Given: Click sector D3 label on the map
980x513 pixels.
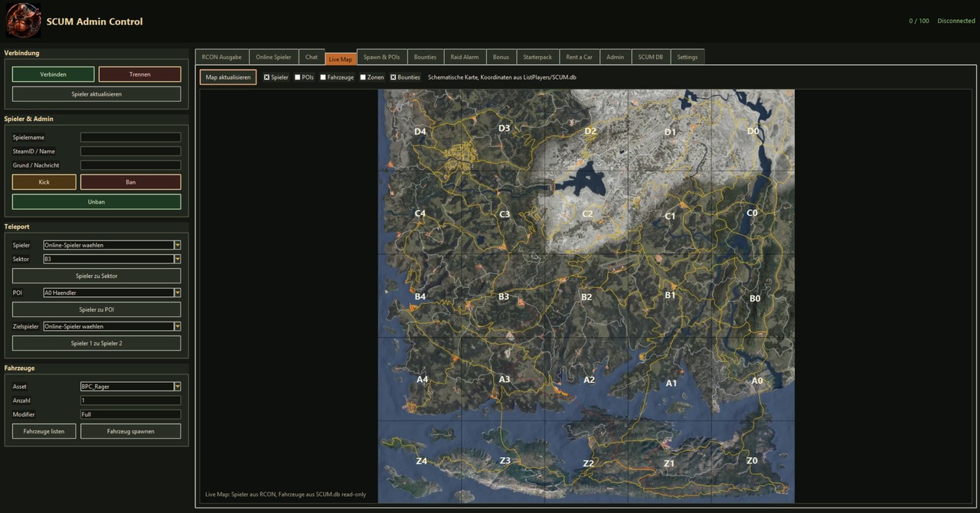Looking at the screenshot, I should pyautogui.click(x=504, y=128).
